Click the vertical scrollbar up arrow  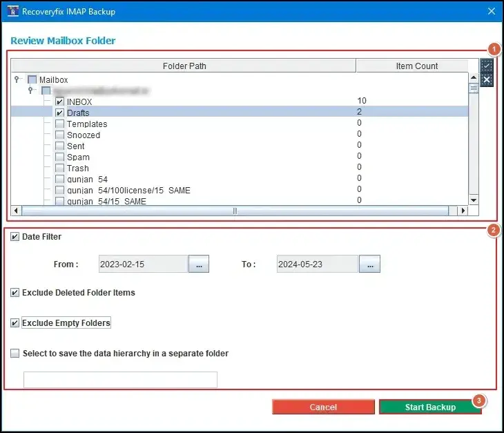474,77
